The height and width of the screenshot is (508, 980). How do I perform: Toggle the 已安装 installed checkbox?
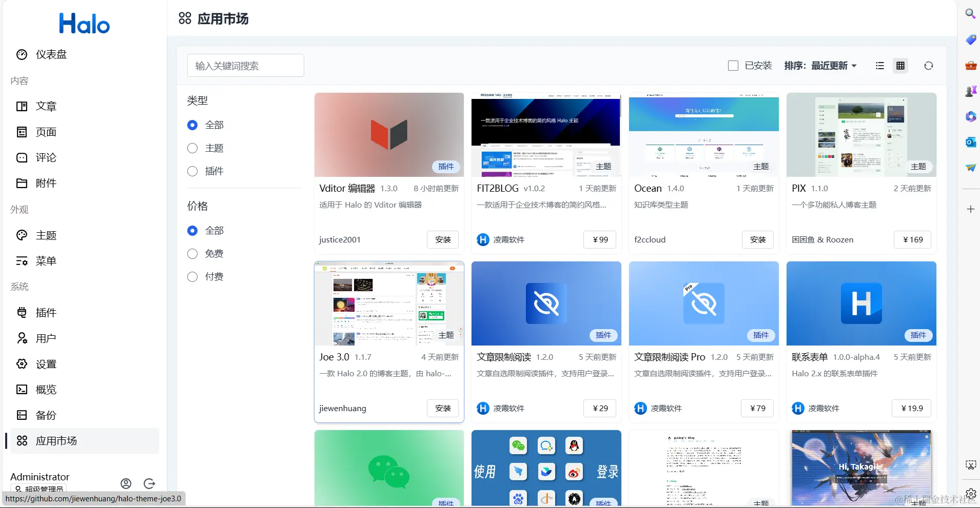pos(733,66)
